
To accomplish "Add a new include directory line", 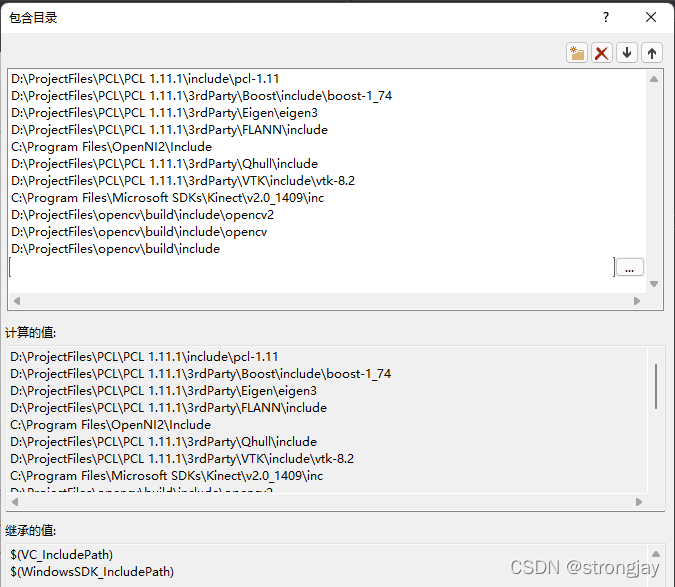I will tap(577, 53).
